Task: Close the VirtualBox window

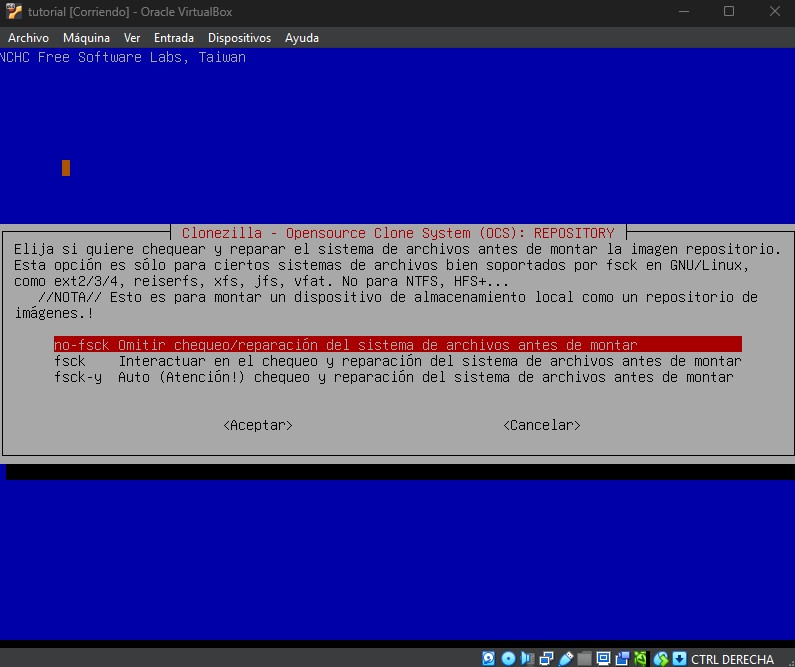Action: 774,11
